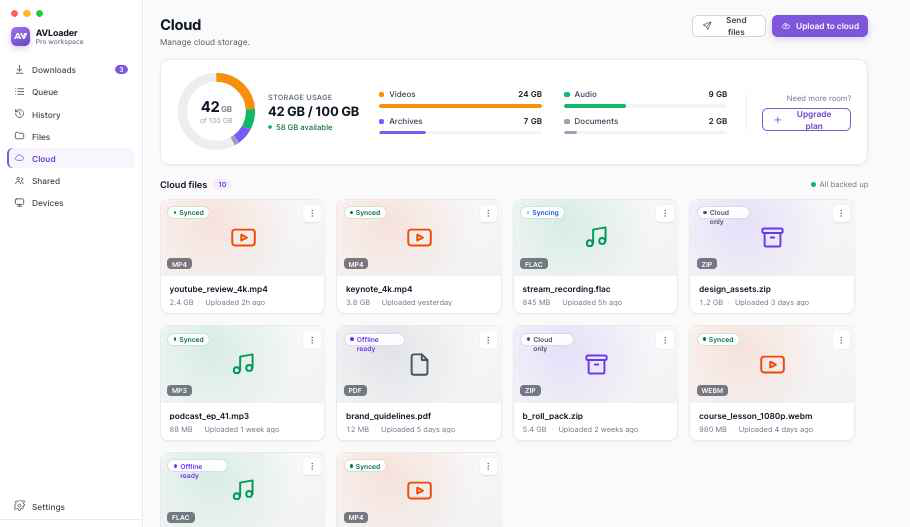
Task: Click the All backed up status
Action: [x=839, y=185]
